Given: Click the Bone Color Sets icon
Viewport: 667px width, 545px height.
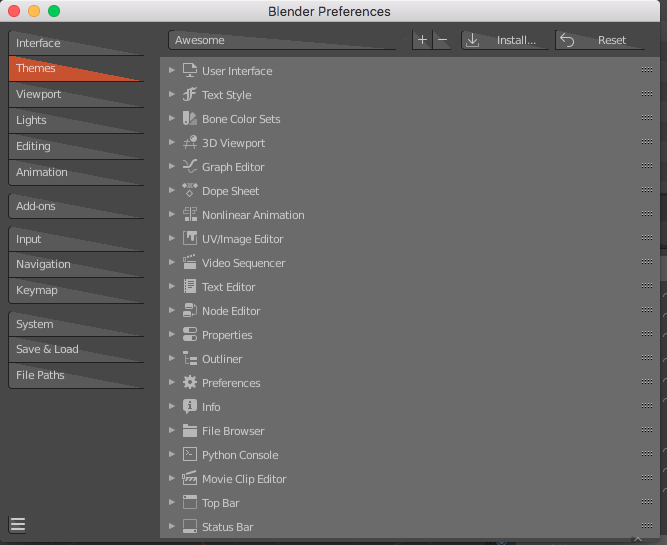Looking at the screenshot, I should 190,118.
